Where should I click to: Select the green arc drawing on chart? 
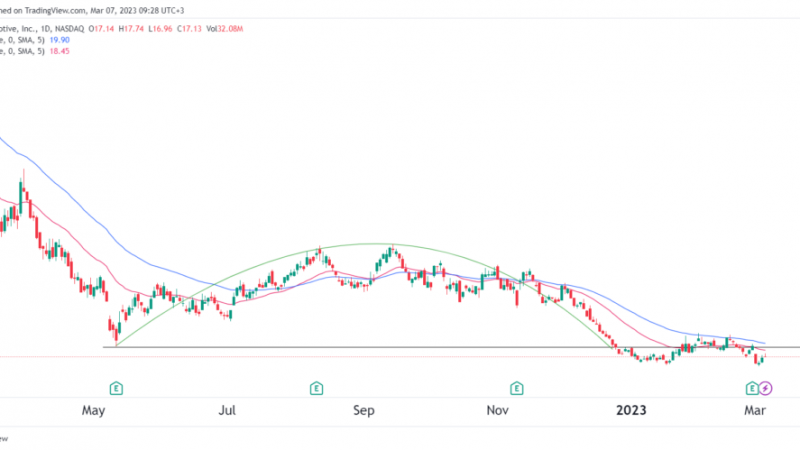tap(376, 244)
